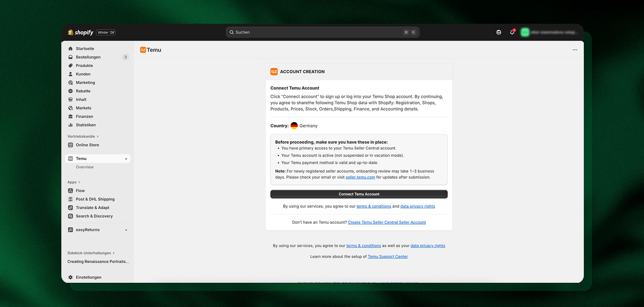Image resolution: width=644 pixels, height=307 pixels.
Task: Click the Bestellungen inbox icon
Action: 71,57
